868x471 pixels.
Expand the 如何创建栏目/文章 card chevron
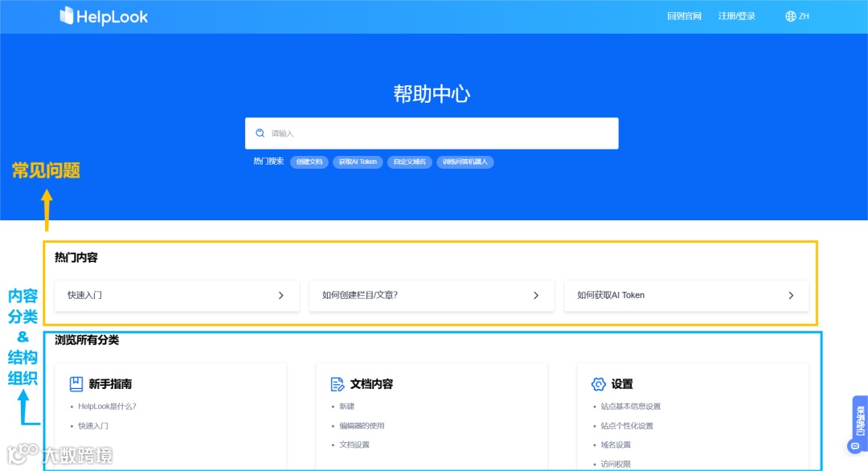tap(536, 295)
